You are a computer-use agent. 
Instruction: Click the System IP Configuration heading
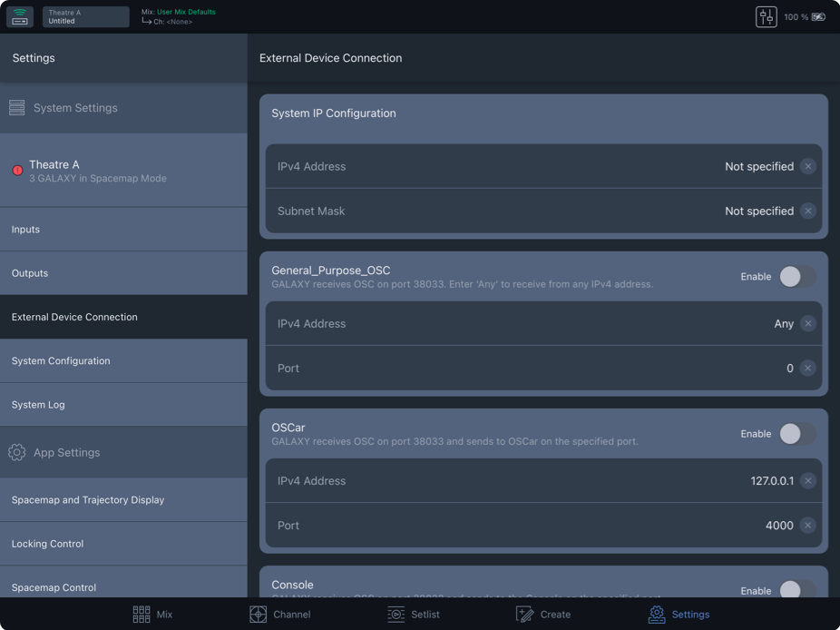(x=334, y=113)
